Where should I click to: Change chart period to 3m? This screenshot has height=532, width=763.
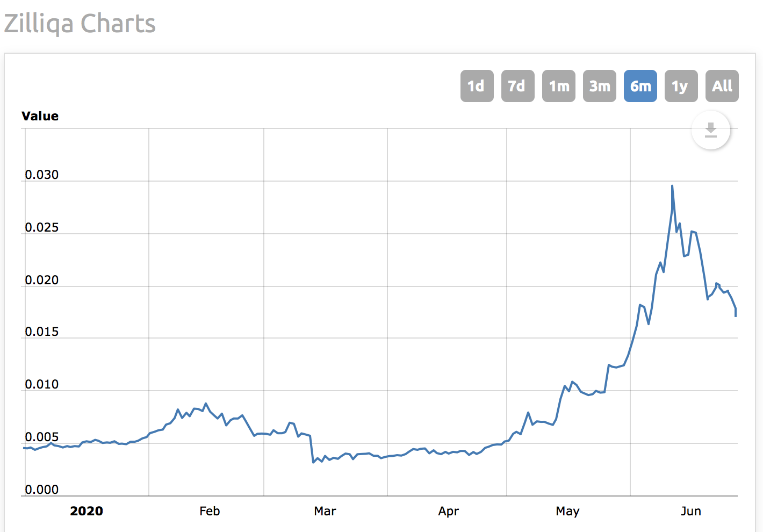point(599,86)
